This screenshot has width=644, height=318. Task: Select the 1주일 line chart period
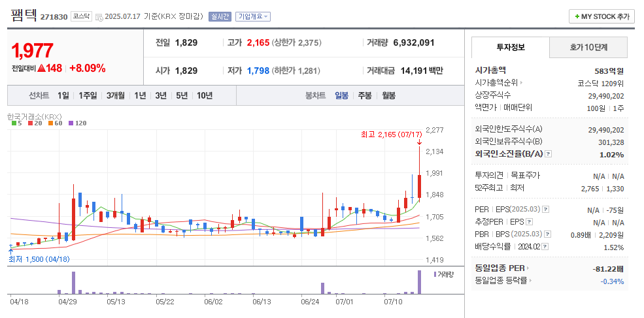[88, 95]
